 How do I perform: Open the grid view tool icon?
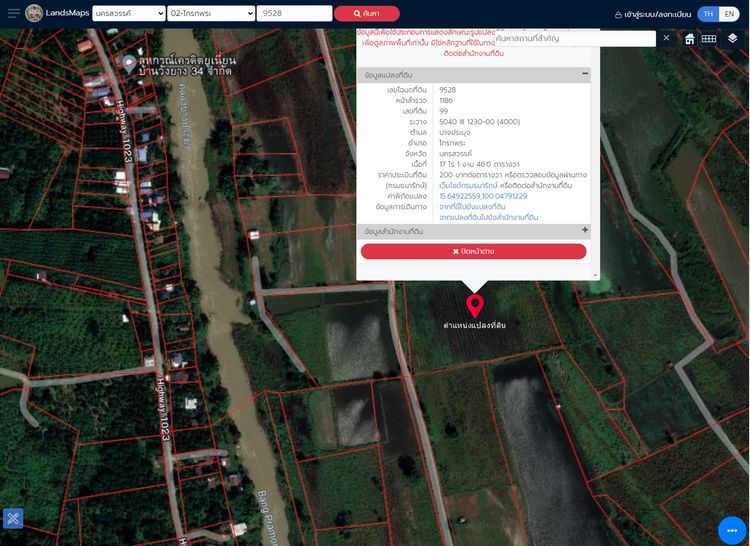[709, 39]
